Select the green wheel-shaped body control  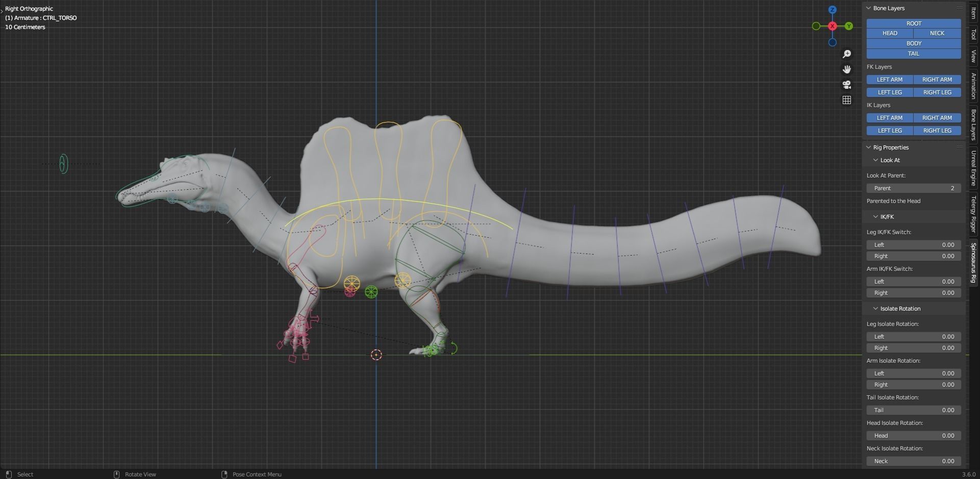point(371,292)
